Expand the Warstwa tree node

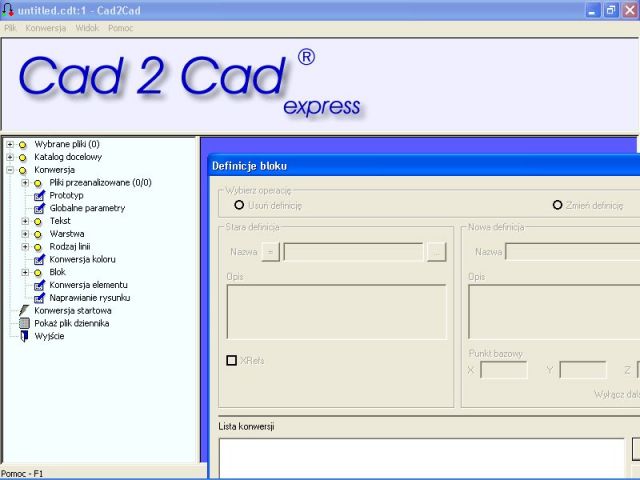(25, 234)
